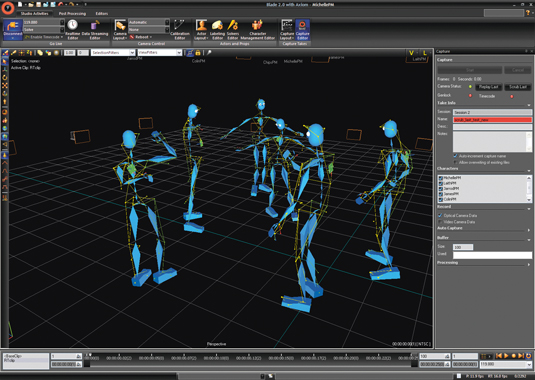Screen dimensions: 535x380
Task: Collapse the Characters section
Action: pos(529,171)
